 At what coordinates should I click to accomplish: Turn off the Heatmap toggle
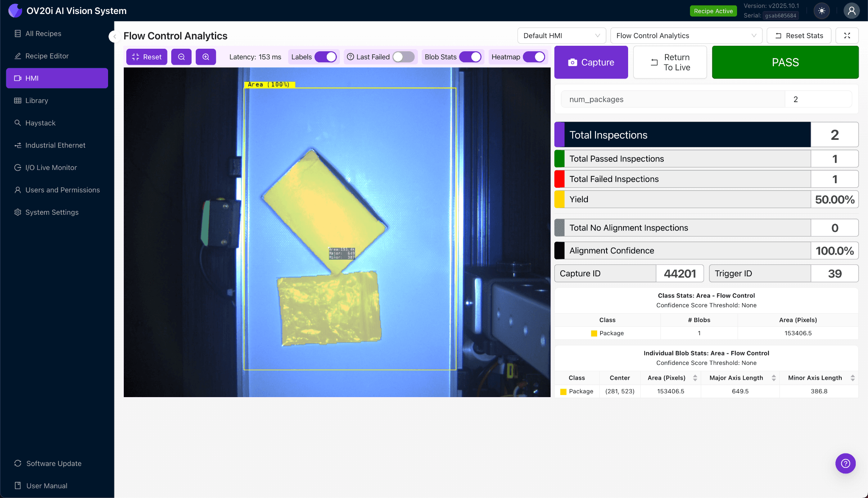[536, 56]
